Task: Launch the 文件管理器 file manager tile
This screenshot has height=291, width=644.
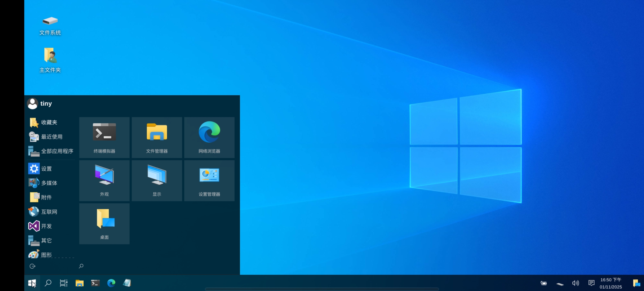Action: point(157,137)
